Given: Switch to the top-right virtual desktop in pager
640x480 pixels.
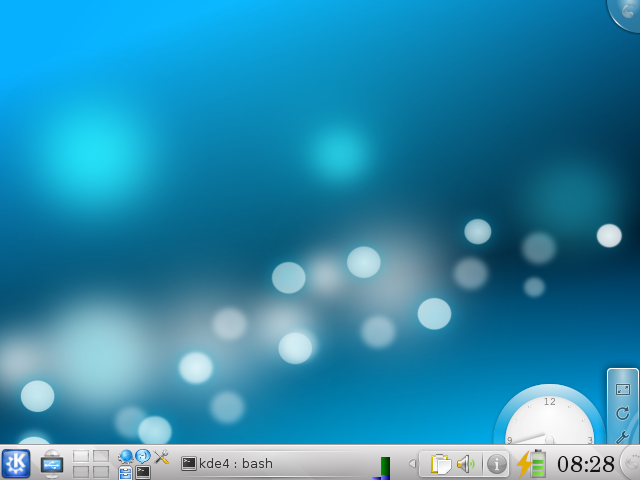Looking at the screenshot, I should coord(101,456).
